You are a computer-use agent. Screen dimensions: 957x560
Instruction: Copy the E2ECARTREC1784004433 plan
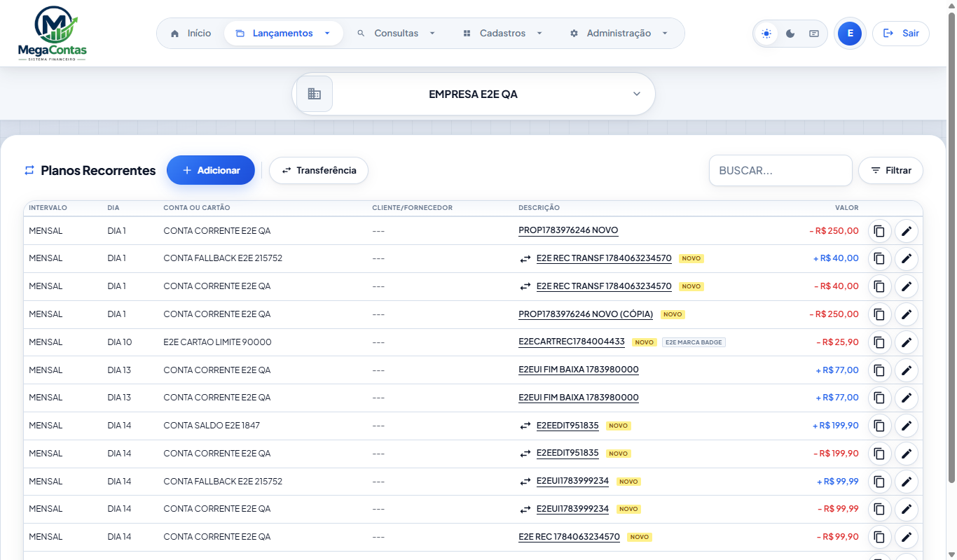(x=879, y=342)
